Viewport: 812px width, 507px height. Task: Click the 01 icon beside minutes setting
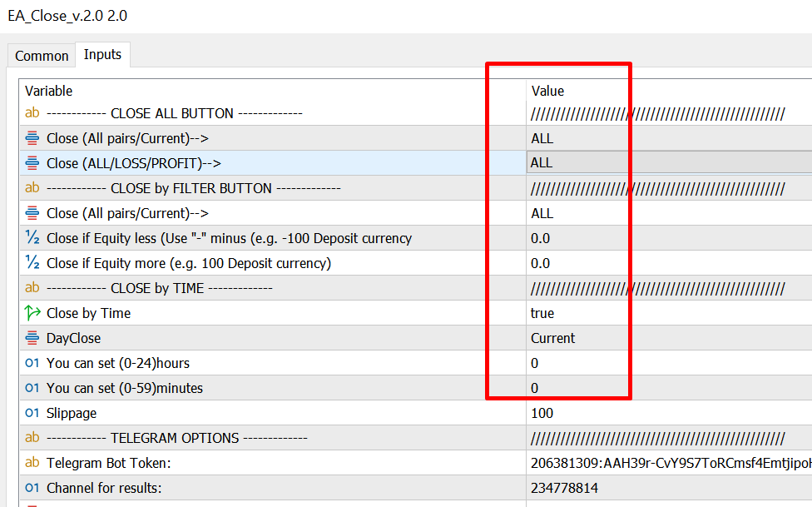[32, 388]
